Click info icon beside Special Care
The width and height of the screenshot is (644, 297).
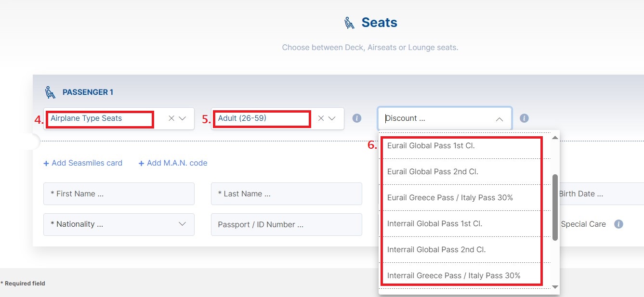pos(619,224)
